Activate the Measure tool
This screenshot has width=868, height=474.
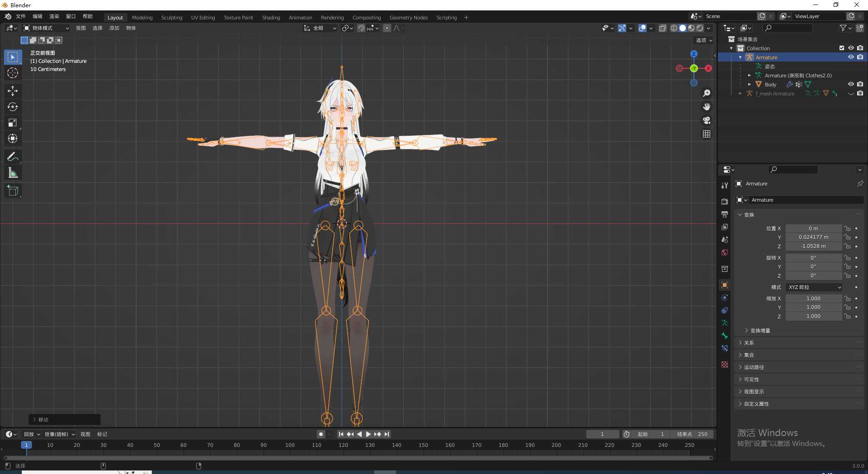coord(13,172)
